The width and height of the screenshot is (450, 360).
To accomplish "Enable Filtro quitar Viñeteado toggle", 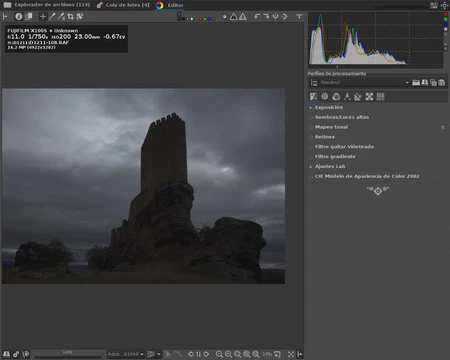I will pyautogui.click(x=311, y=147).
